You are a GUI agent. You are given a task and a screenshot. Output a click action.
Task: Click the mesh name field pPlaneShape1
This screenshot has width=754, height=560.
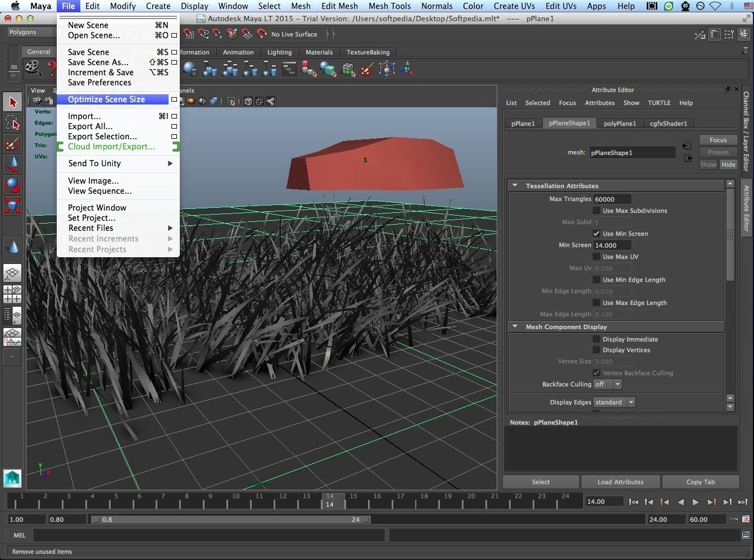tap(633, 152)
